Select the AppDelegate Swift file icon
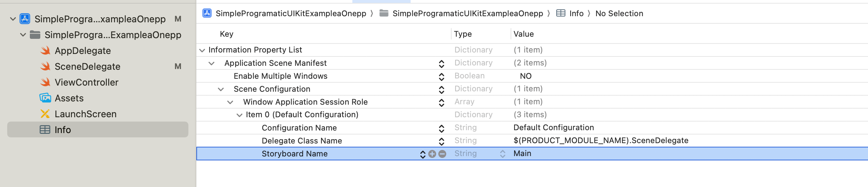The width and height of the screenshot is (868, 187). pyautogui.click(x=45, y=51)
